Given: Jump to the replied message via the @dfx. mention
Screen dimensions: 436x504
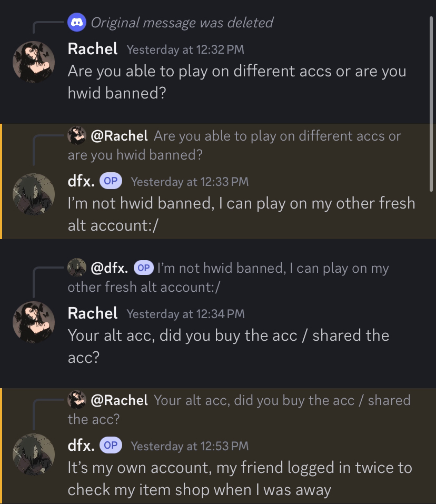Looking at the screenshot, I should (x=110, y=268).
